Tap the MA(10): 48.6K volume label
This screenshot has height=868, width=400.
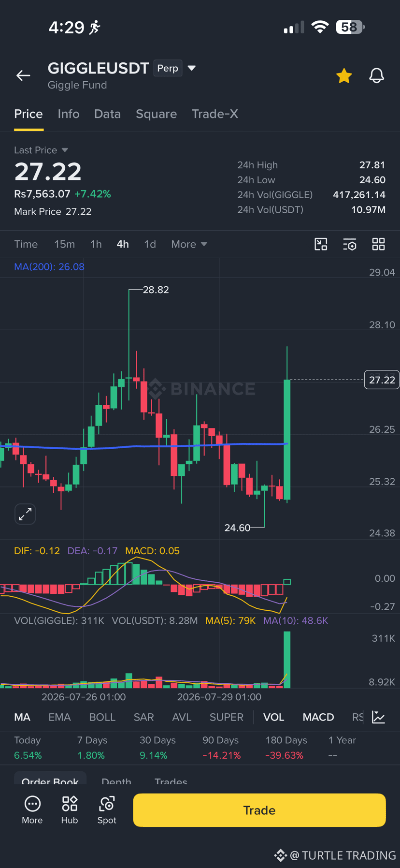tap(296, 620)
